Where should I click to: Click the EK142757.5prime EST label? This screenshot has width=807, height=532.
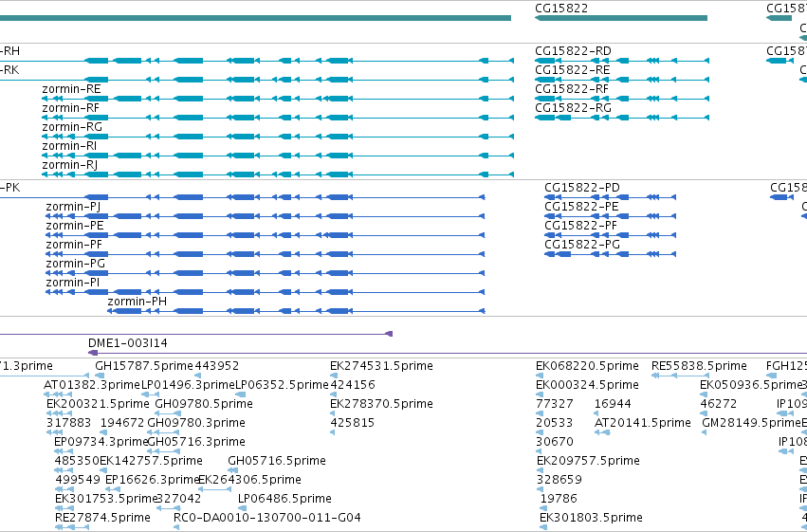tap(151, 462)
